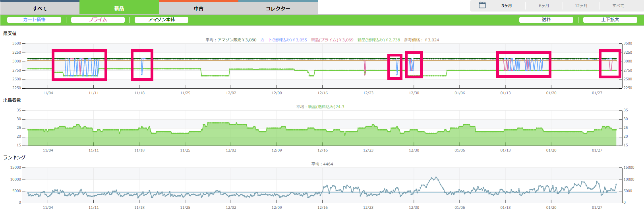Screen dimensions: 644x212
Task: Toggle the アマゾン本体 price filter
Action: point(161,19)
